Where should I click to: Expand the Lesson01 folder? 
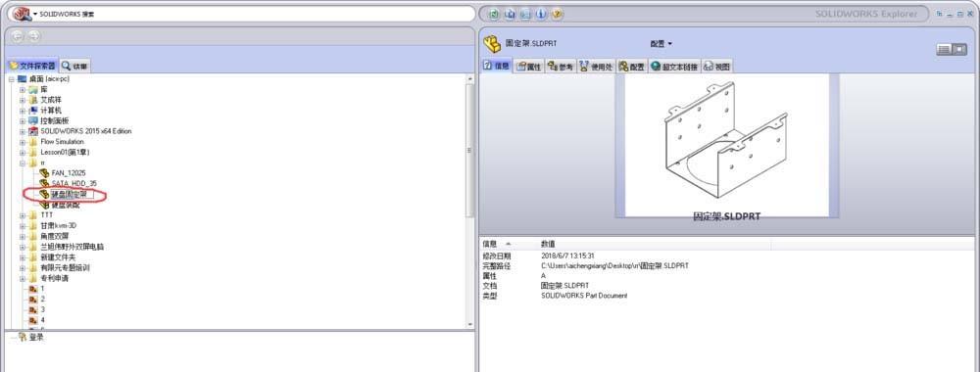coord(23,153)
